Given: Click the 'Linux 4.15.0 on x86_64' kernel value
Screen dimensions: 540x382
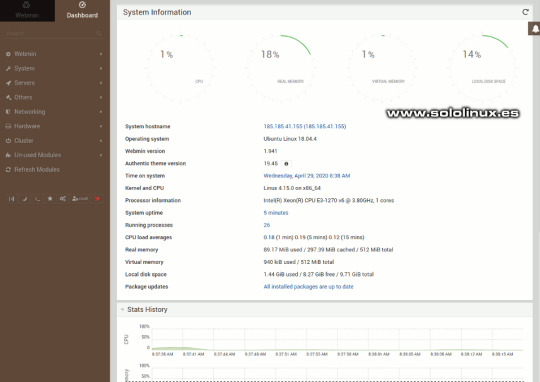Looking at the screenshot, I should (x=292, y=188).
